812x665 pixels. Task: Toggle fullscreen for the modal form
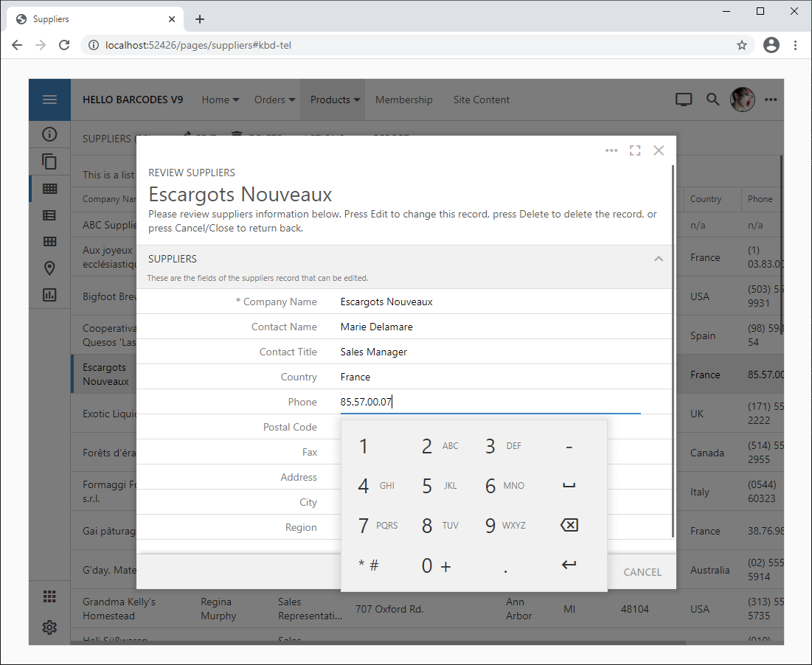pyautogui.click(x=635, y=150)
